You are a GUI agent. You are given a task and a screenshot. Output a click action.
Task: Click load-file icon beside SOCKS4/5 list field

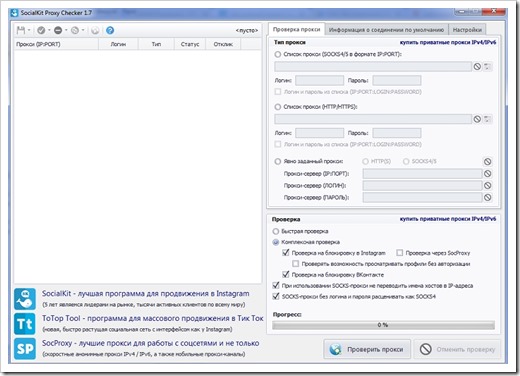[x=488, y=66]
